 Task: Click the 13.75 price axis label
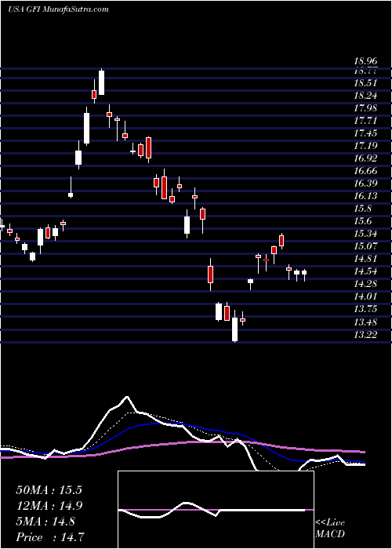(x=365, y=309)
